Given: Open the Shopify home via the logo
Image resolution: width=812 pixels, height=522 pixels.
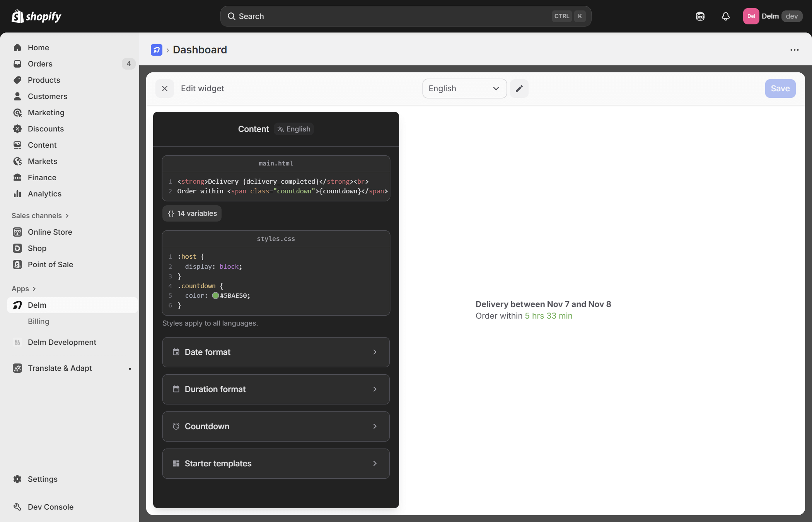Looking at the screenshot, I should [36, 16].
